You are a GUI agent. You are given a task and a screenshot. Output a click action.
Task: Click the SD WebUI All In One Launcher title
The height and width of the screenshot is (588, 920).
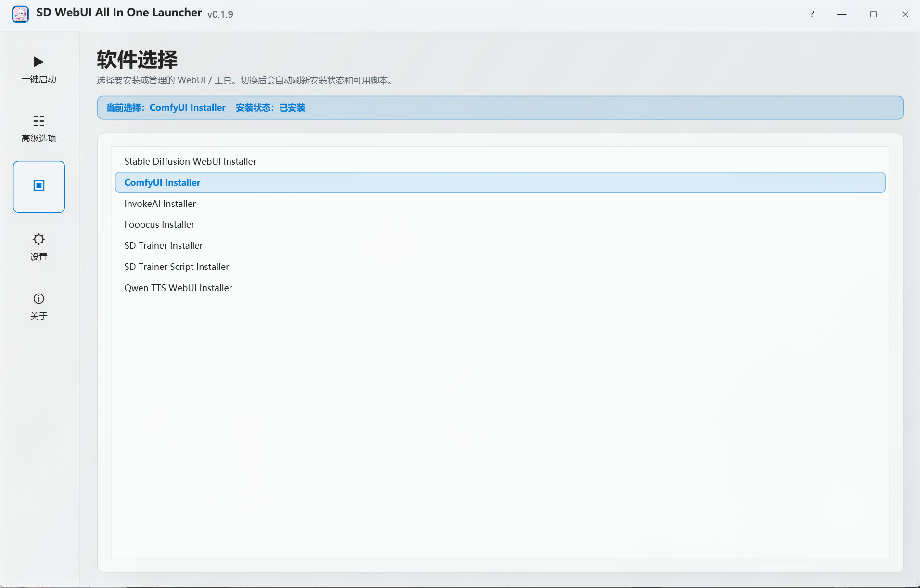coord(119,13)
